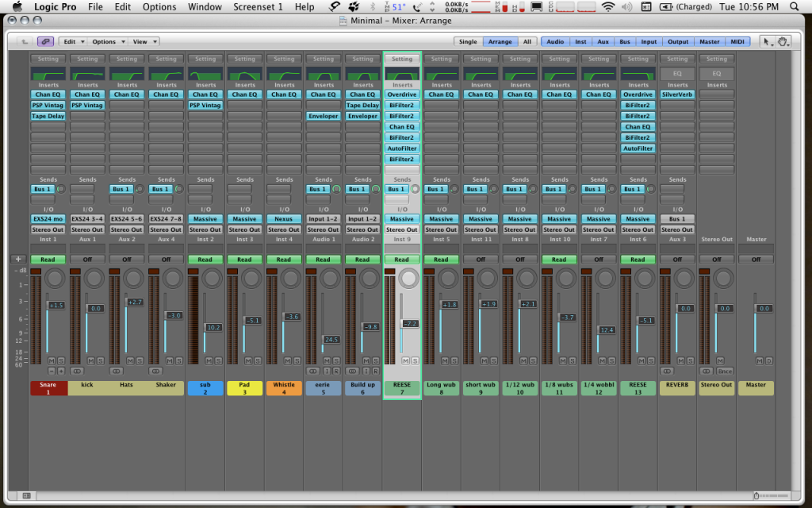Open the EQ thumbnail on sub strip
Image resolution: width=812 pixels, height=508 pixels.
205,74
